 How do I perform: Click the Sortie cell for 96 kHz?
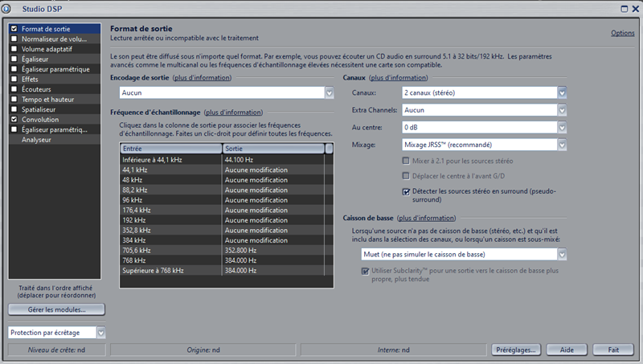pyautogui.click(x=273, y=200)
